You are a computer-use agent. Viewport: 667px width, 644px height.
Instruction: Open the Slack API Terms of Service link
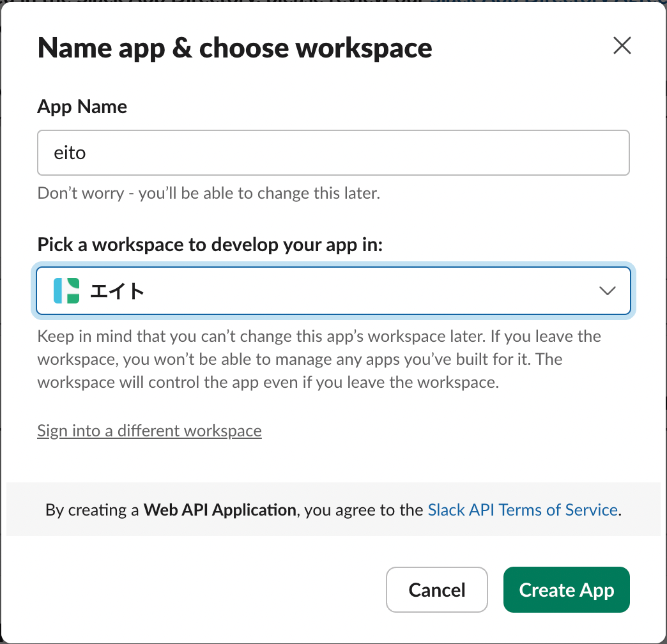(523, 510)
